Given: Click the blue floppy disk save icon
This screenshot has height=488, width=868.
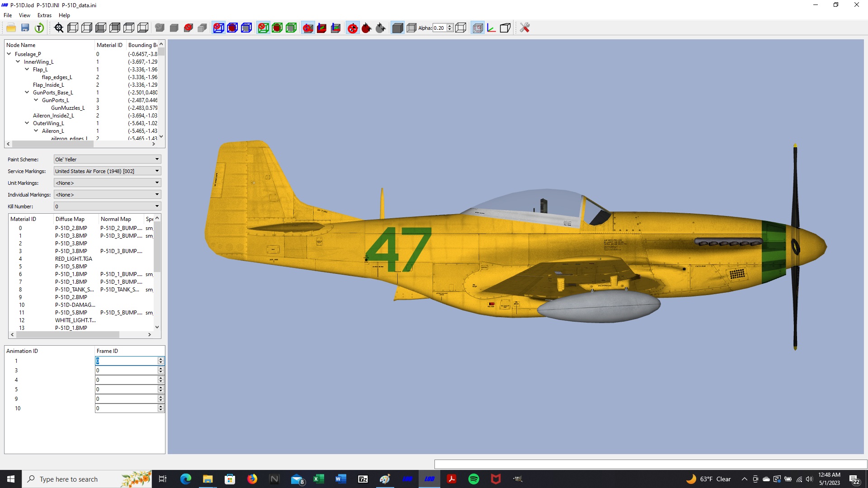Looking at the screenshot, I should coord(25,28).
